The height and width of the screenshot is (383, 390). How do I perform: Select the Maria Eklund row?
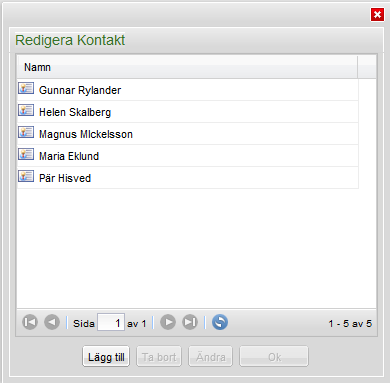(x=188, y=156)
